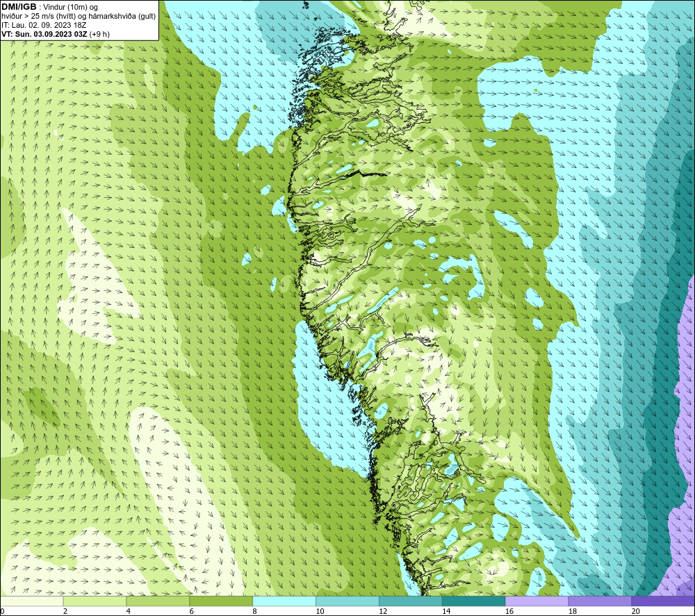695x616 pixels.
Task: Click the above 20 m/s dark purple swatch
Action: point(662,601)
